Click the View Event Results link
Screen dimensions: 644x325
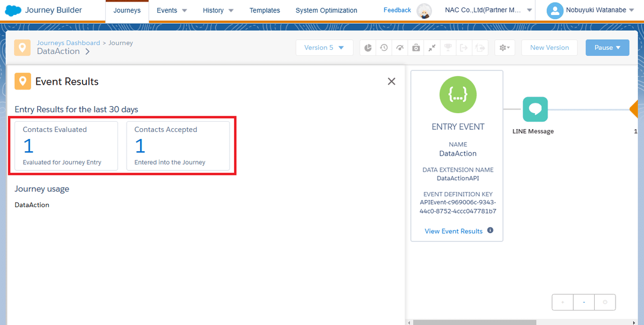click(x=453, y=231)
